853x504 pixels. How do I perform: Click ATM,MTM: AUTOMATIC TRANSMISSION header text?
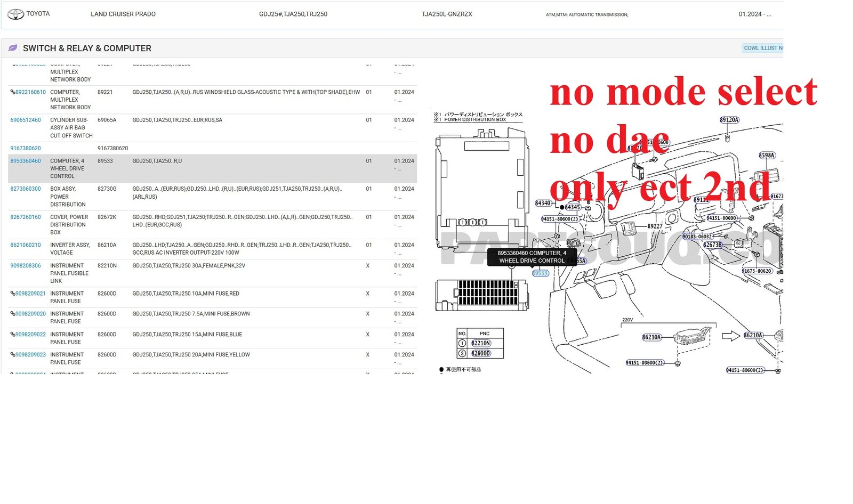click(587, 15)
